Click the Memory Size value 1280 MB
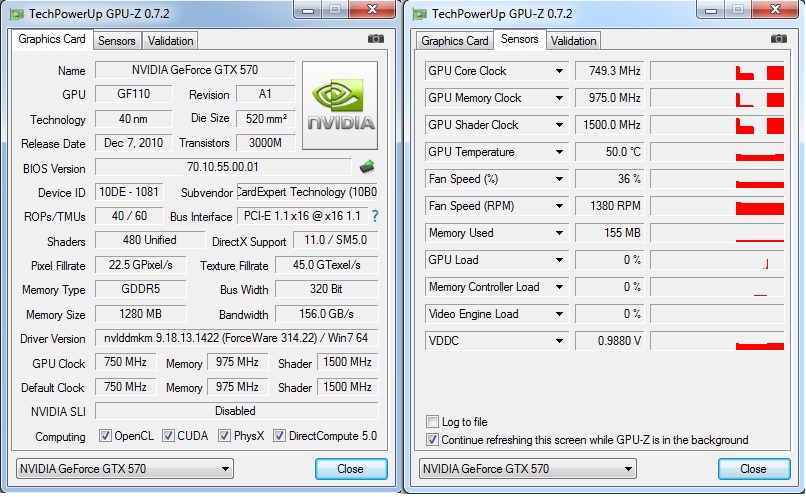 tap(141, 314)
